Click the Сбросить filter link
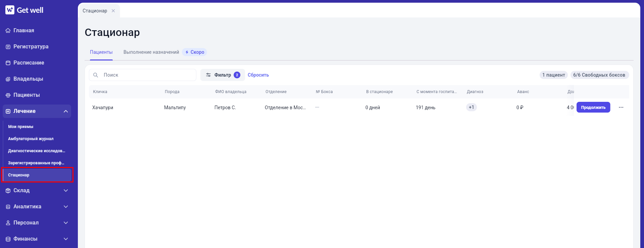The image size is (644, 248). pyautogui.click(x=258, y=75)
